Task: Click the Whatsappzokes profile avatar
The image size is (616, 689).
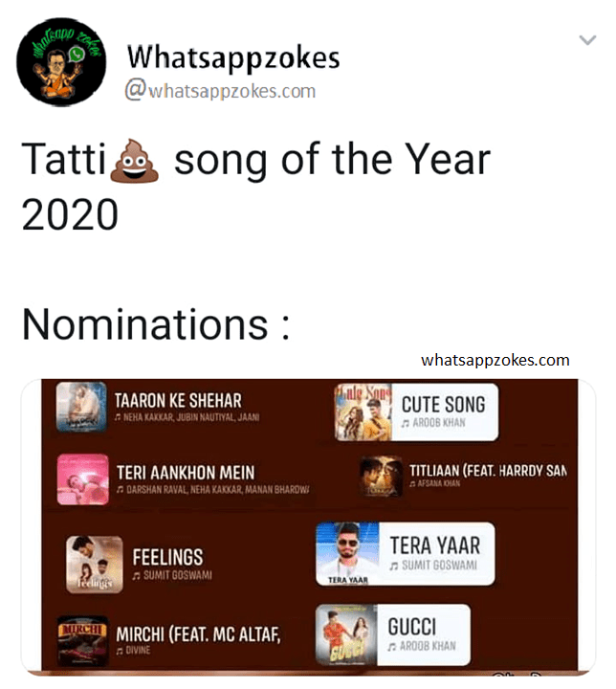Action: click(61, 67)
